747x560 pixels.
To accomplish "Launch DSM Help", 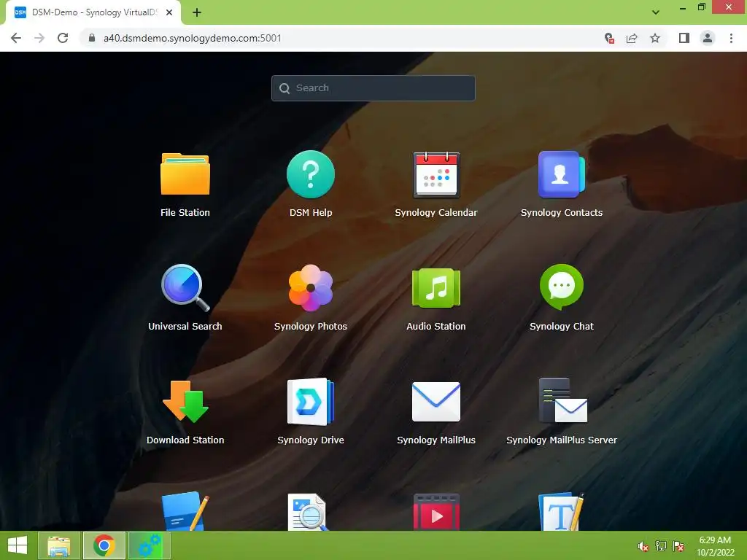I will pyautogui.click(x=311, y=174).
